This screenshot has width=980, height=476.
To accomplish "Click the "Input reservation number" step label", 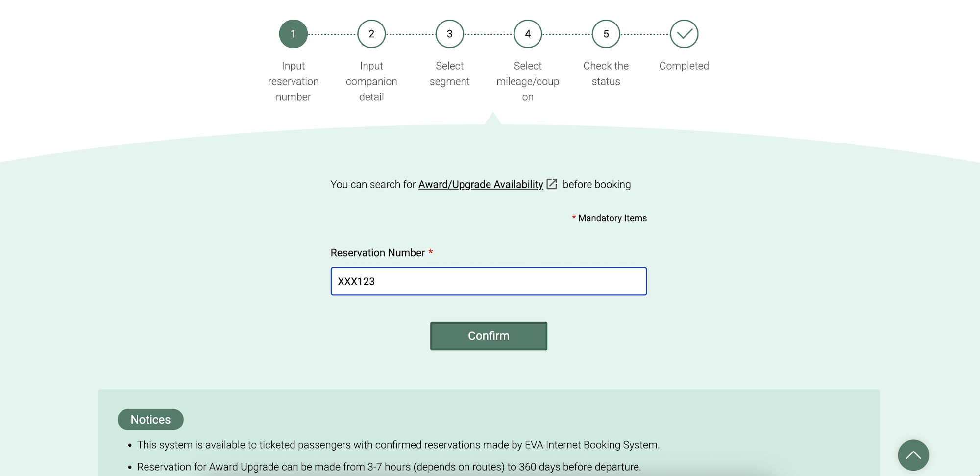I will (293, 81).
